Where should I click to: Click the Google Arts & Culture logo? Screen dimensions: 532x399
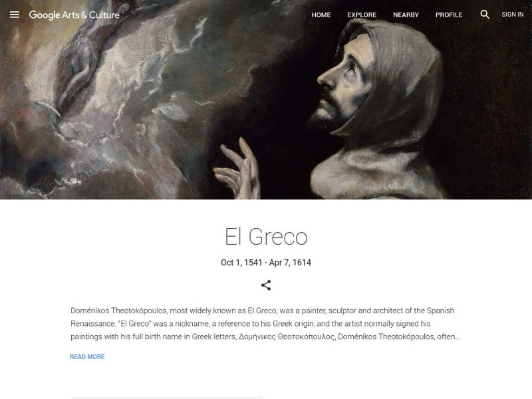[x=74, y=15]
